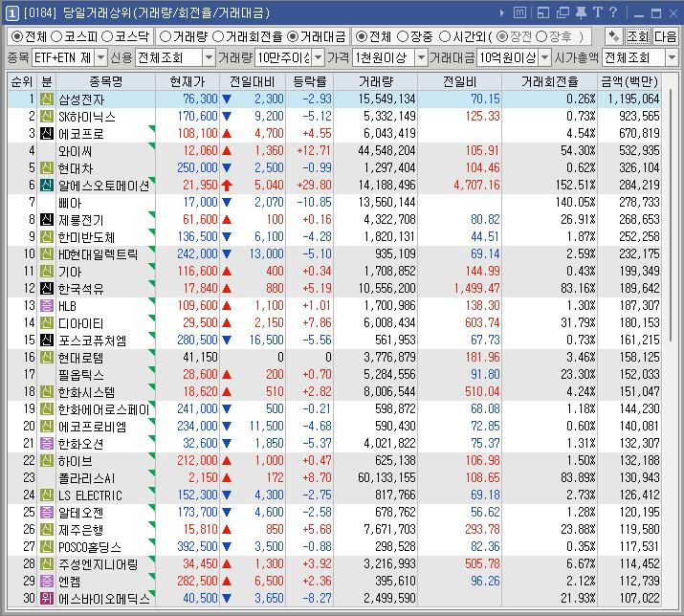
Task: Select the 필옵틱스 stock name
Action: pos(81,374)
